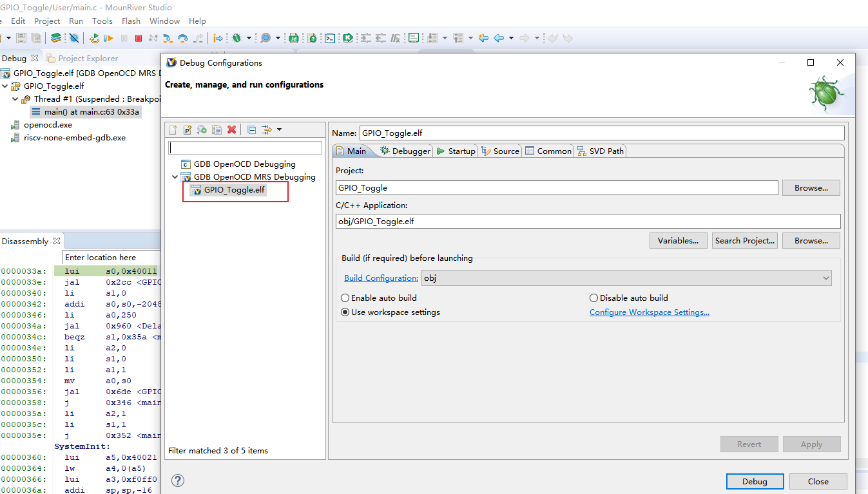Close the Debug view tab
868x494 pixels.
click(35, 58)
